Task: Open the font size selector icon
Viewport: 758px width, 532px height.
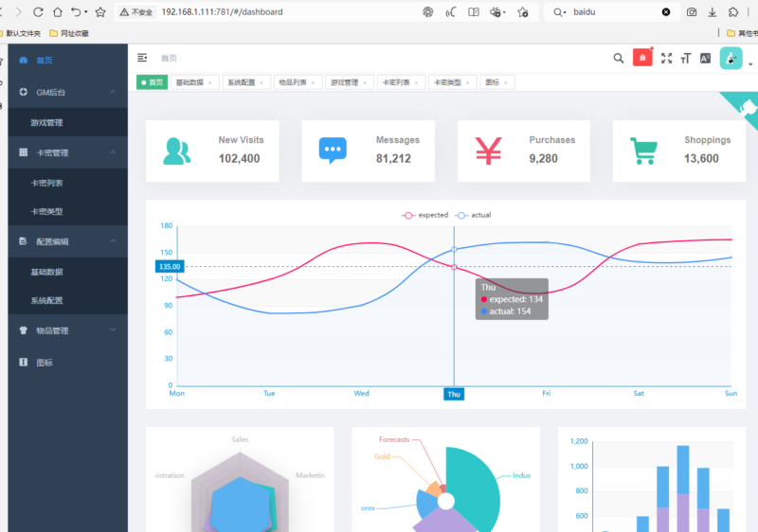Action: [685, 58]
